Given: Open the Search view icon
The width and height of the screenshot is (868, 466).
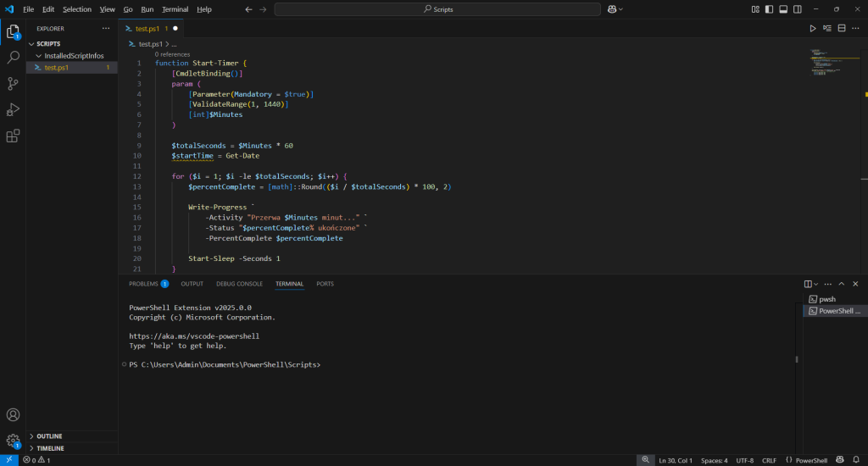Looking at the screenshot, I should [13, 57].
